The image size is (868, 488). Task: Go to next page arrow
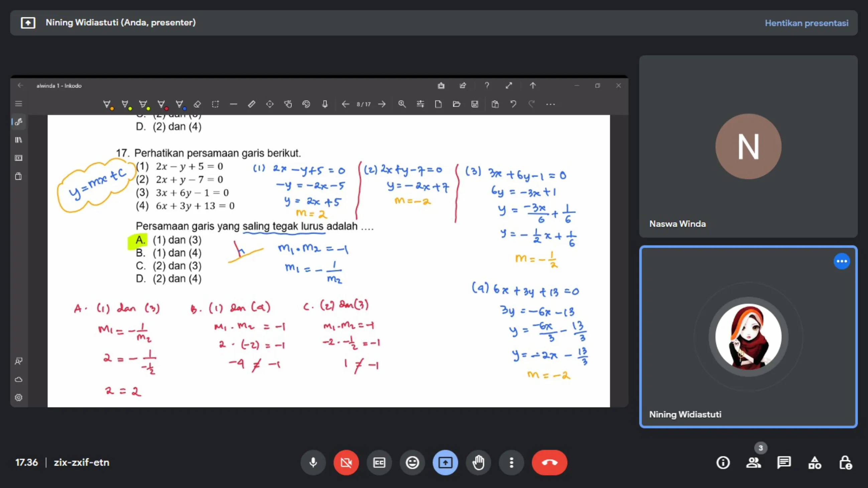coord(382,104)
